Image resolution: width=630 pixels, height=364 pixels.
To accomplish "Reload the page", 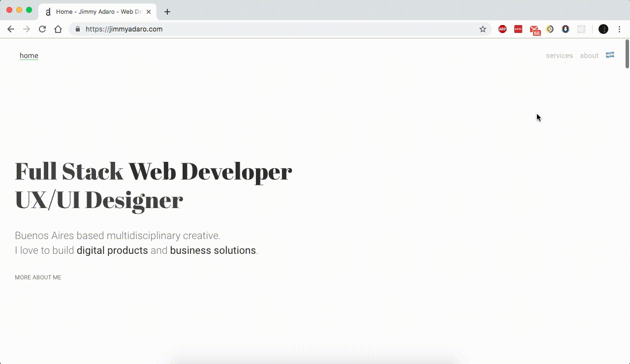I will pyautogui.click(x=42, y=29).
